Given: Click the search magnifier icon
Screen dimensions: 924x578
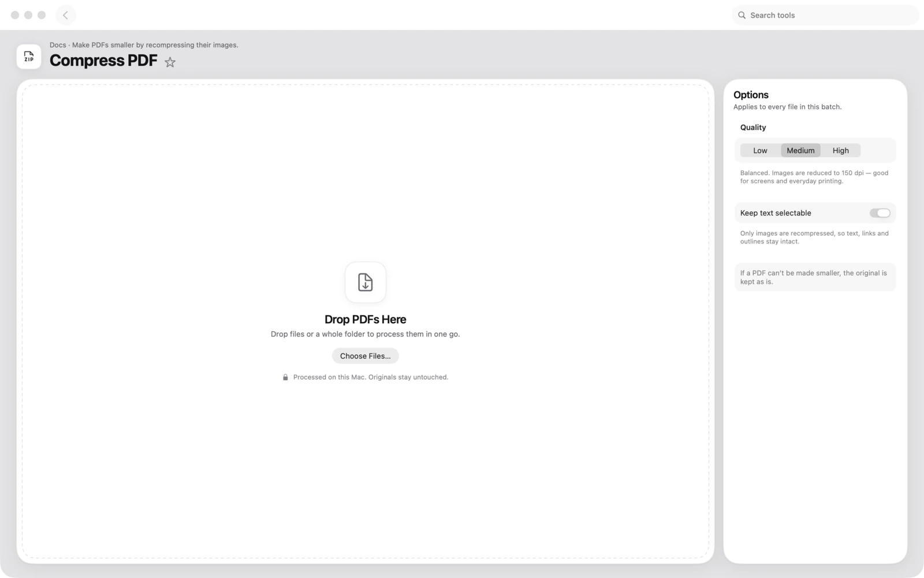Looking at the screenshot, I should point(742,15).
